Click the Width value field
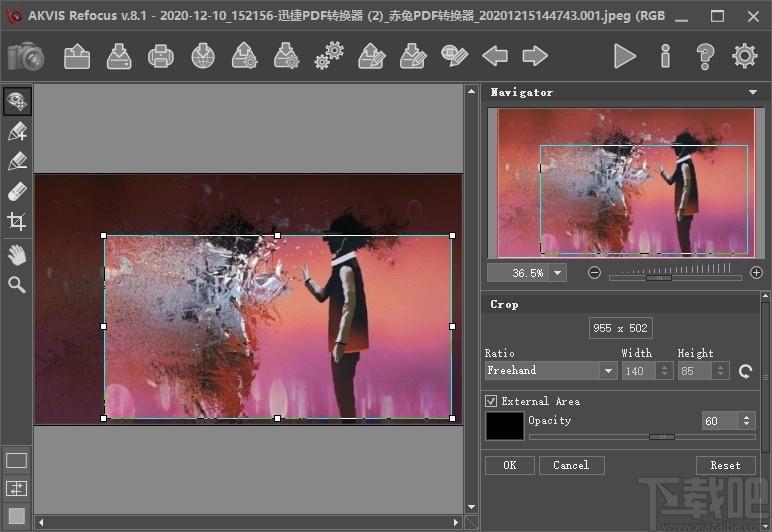The image size is (772, 532). 639,371
